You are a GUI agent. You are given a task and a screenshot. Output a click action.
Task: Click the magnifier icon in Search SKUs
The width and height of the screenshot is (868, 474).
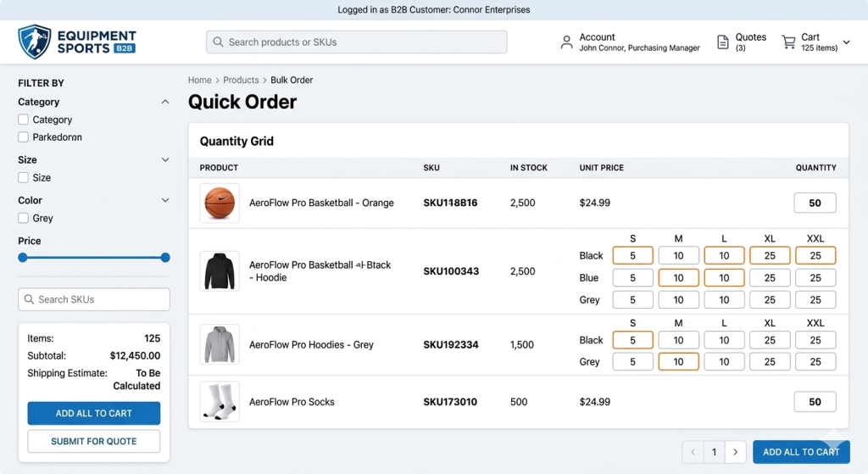29,299
